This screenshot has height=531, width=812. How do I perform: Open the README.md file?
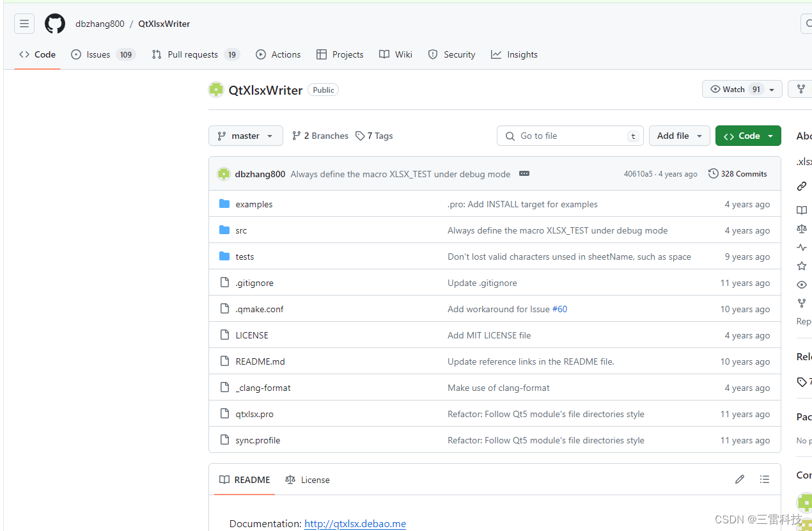coord(260,361)
